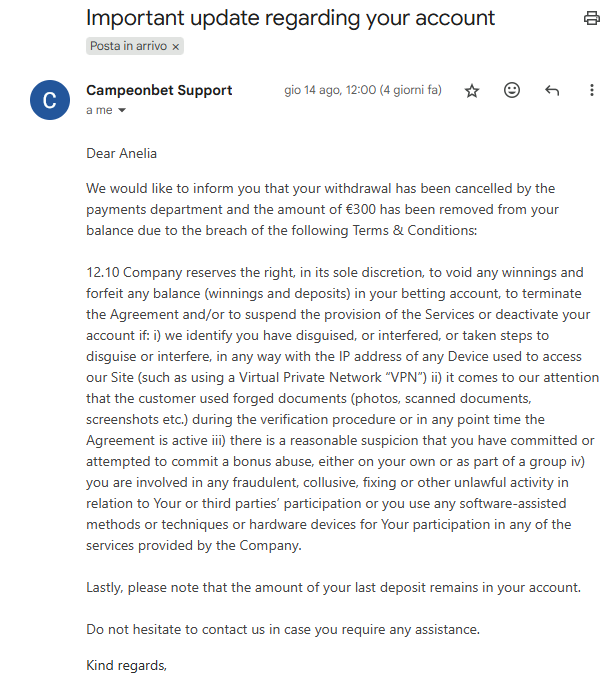Viewport: 616px width, 676px height.
Task: Click the sentence about your last deposit
Action: click(333, 587)
